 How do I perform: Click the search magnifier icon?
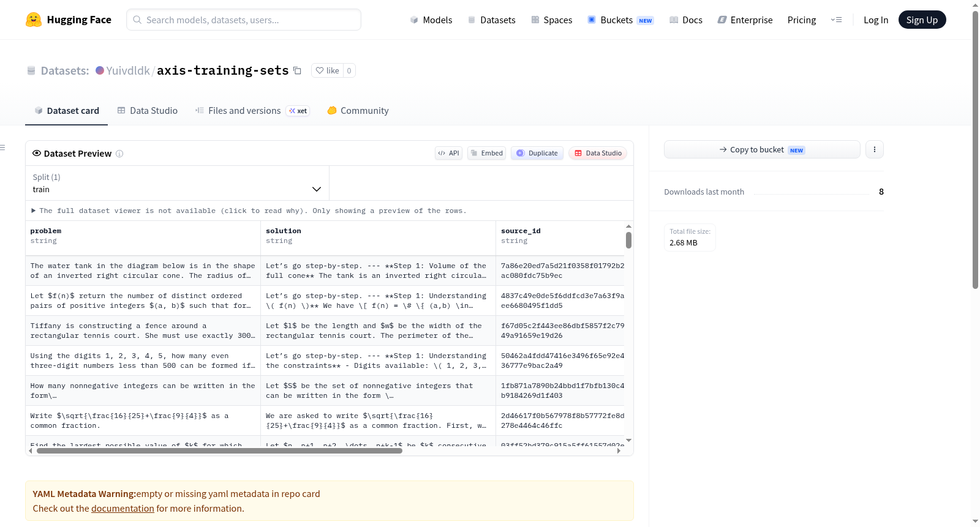coord(138,20)
